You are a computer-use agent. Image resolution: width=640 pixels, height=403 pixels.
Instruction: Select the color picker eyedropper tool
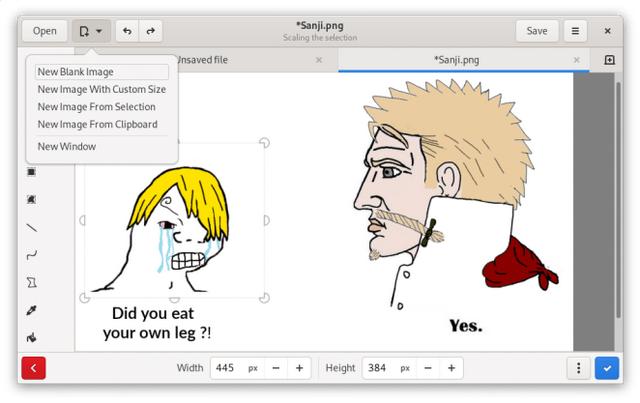[31, 310]
